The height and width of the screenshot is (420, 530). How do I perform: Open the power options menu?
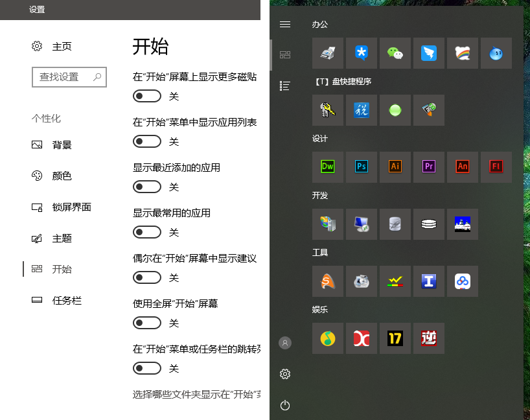click(x=284, y=405)
